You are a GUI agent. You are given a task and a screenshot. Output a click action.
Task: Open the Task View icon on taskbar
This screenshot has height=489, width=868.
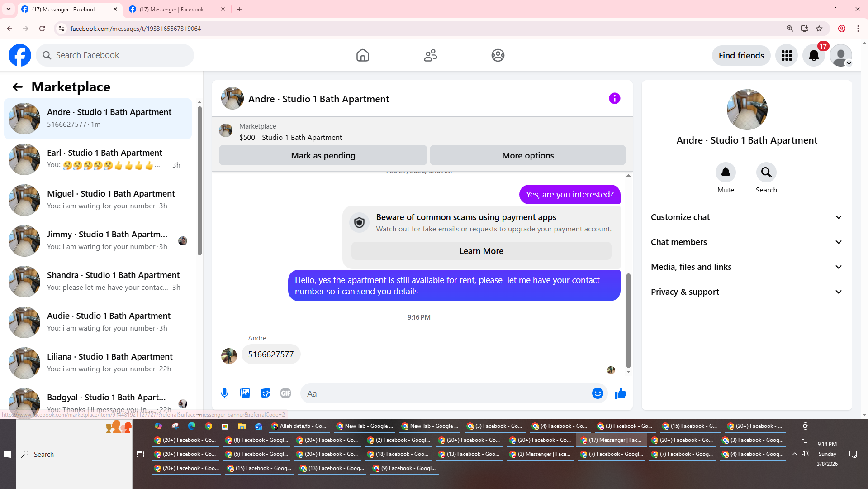(141, 454)
